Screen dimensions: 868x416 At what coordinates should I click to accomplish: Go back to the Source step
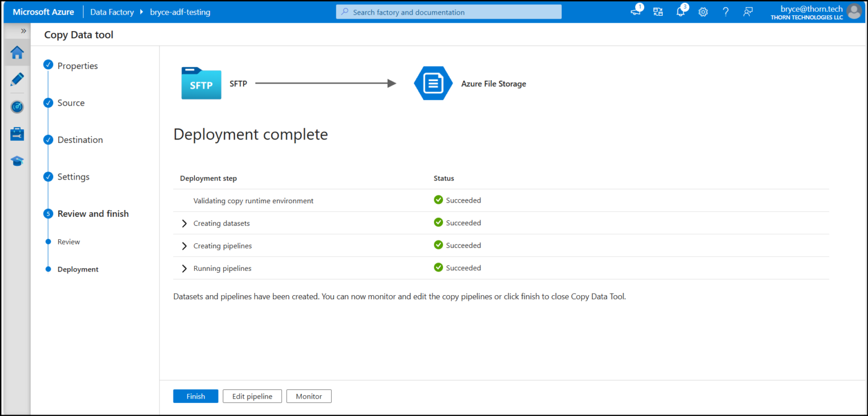(x=71, y=103)
